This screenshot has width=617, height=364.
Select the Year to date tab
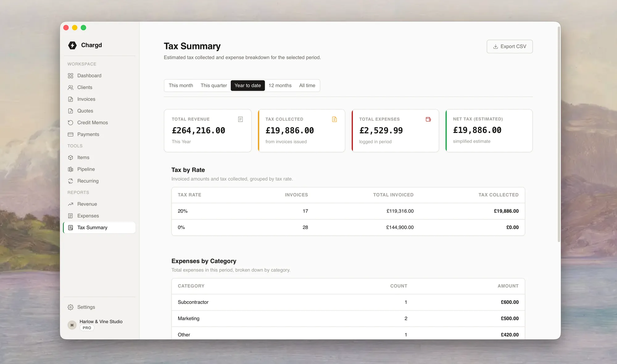[x=248, y=85]
